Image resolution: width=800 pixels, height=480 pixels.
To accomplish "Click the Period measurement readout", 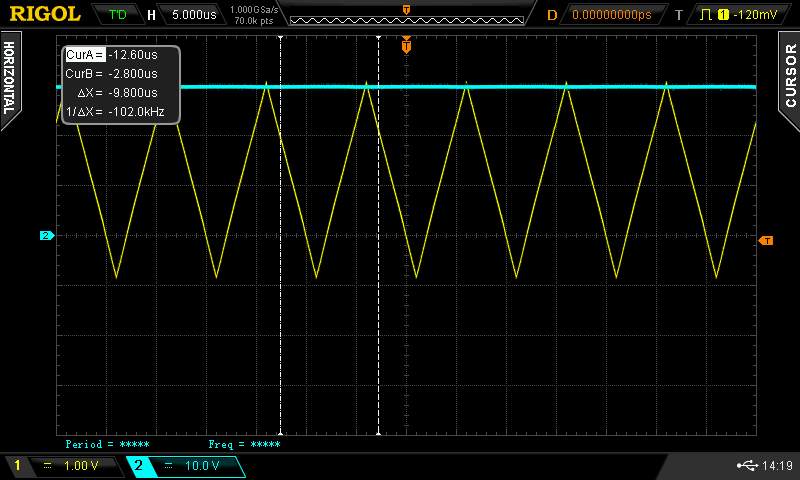I will [107, 444].
